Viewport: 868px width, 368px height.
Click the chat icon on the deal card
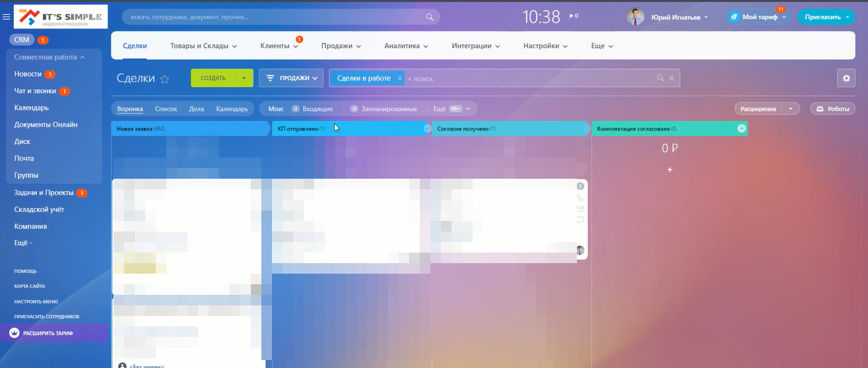click(x=580, y=220)
